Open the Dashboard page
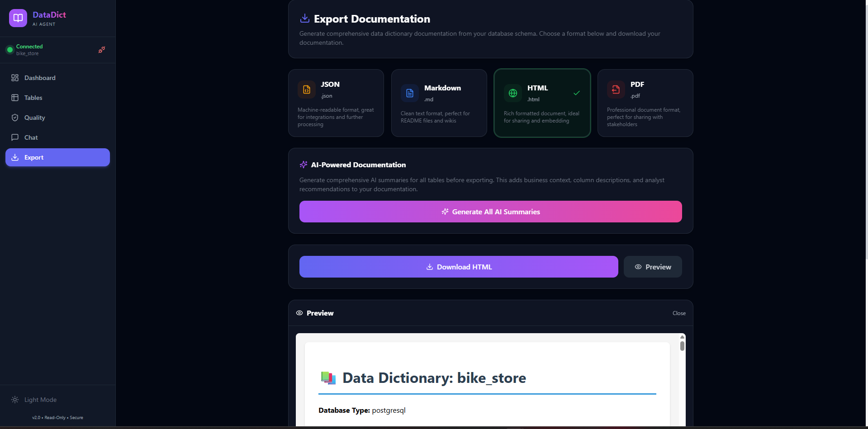 click(x=57, y=78)
